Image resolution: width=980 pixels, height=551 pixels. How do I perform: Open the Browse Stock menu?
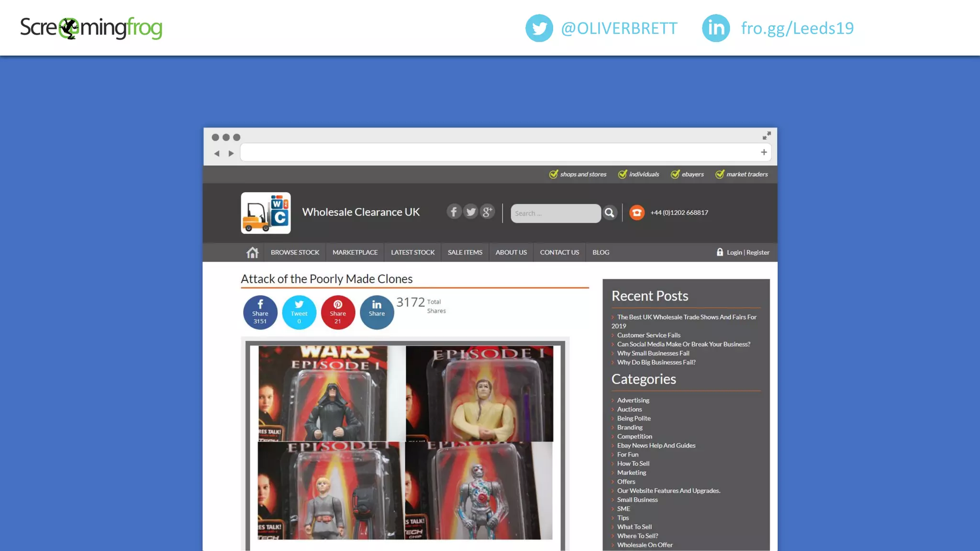point(295,253)
